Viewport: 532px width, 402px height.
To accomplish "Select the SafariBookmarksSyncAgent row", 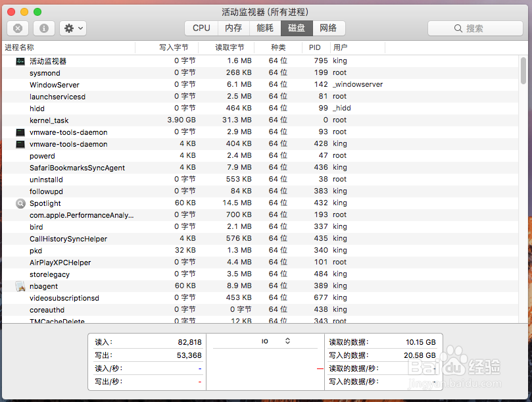I will (x=260, y=168).
